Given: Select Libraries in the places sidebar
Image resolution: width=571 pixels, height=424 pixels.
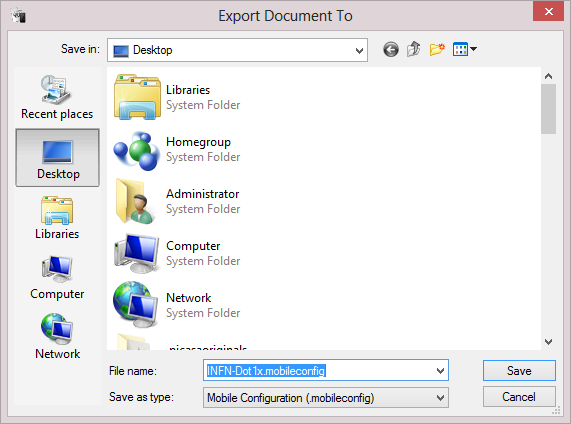Looking at the screenshot, I should (x=57, y=217).
